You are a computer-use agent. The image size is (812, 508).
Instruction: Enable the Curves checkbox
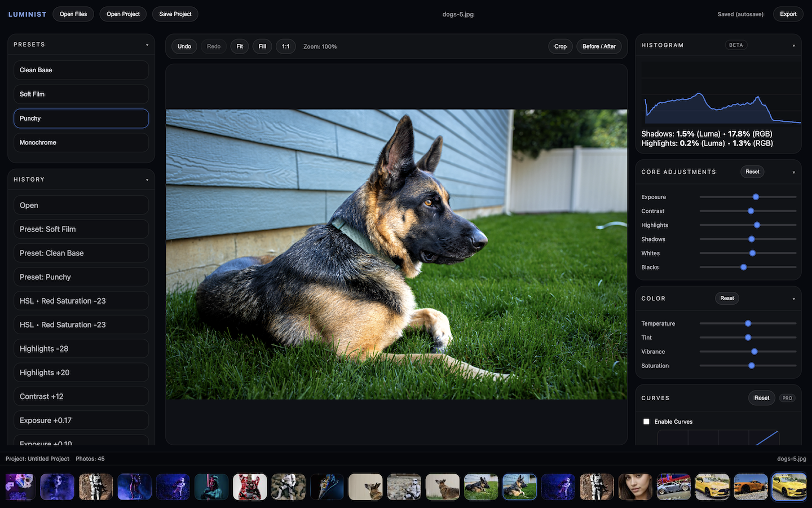[x=646, y=422]
